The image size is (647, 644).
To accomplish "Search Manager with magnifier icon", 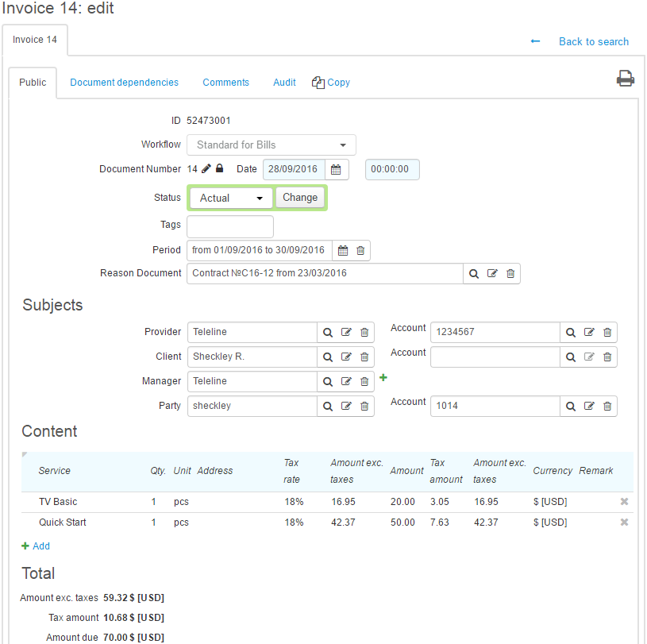I will click(x=328, y=381).
